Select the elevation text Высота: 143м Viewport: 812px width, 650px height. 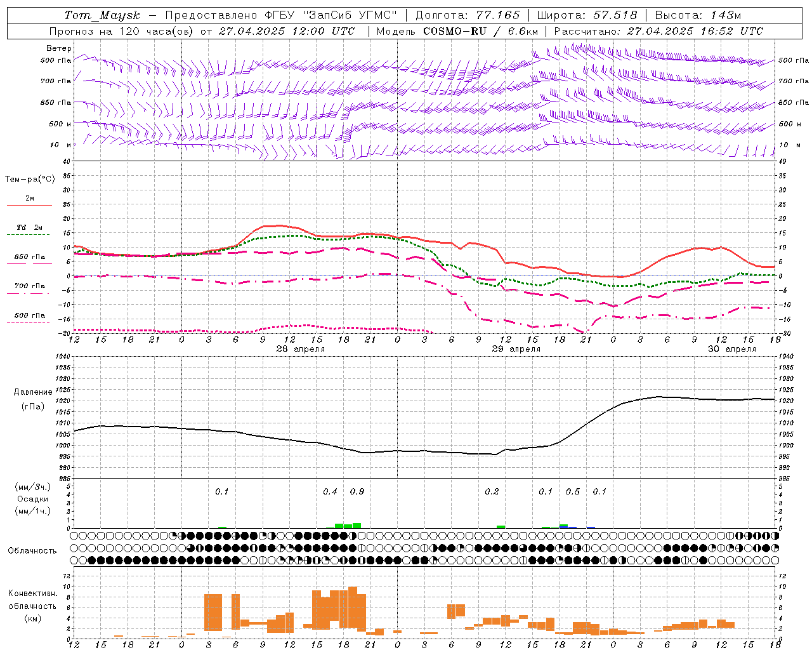(x=698, y=15)
